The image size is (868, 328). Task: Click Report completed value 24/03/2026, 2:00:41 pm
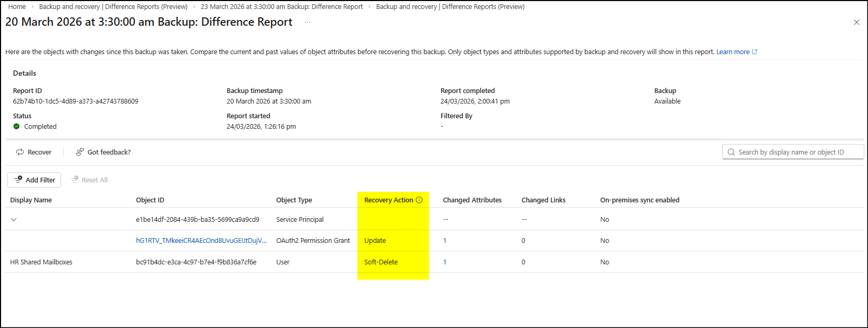475,101
